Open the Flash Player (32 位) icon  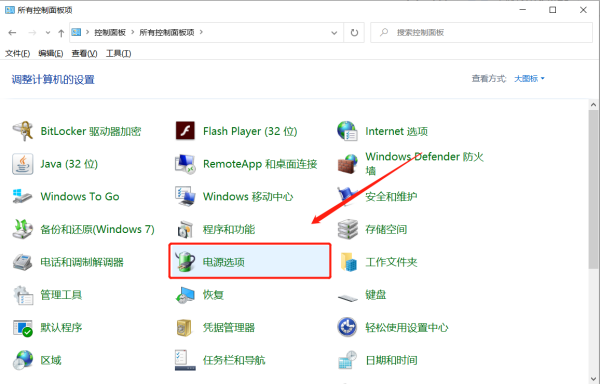(x=185, y=131)
